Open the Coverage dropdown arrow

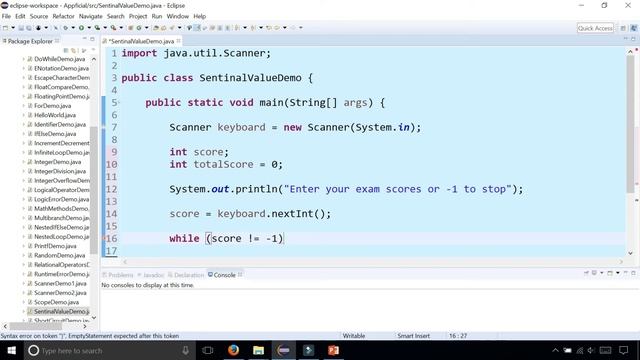coord(104,28)
